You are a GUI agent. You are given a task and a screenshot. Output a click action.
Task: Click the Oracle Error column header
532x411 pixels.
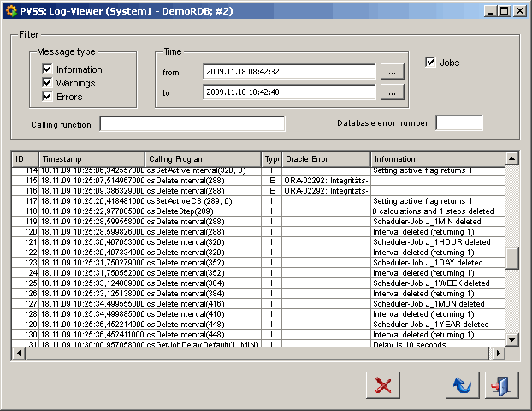click(325, 159)
